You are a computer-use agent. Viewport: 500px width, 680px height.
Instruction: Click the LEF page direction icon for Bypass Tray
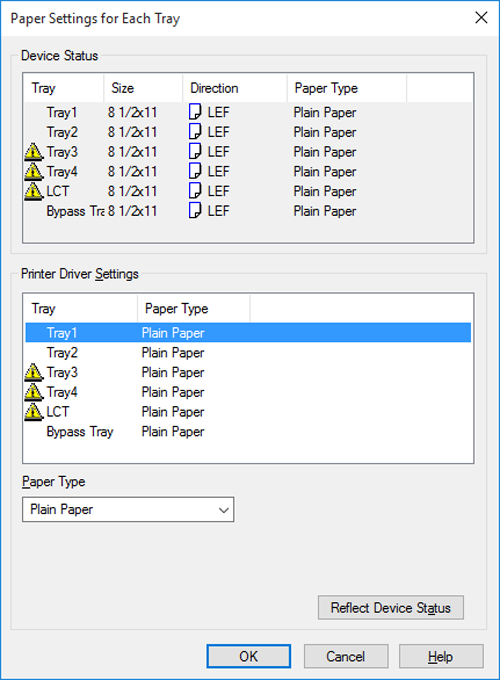click(195, 210)
